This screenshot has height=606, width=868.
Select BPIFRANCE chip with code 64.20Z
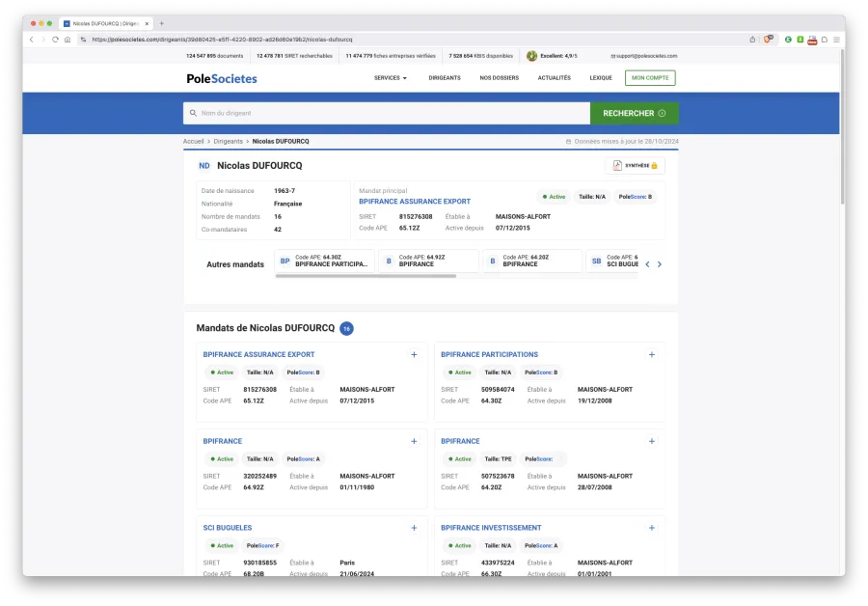click(532, 261)
